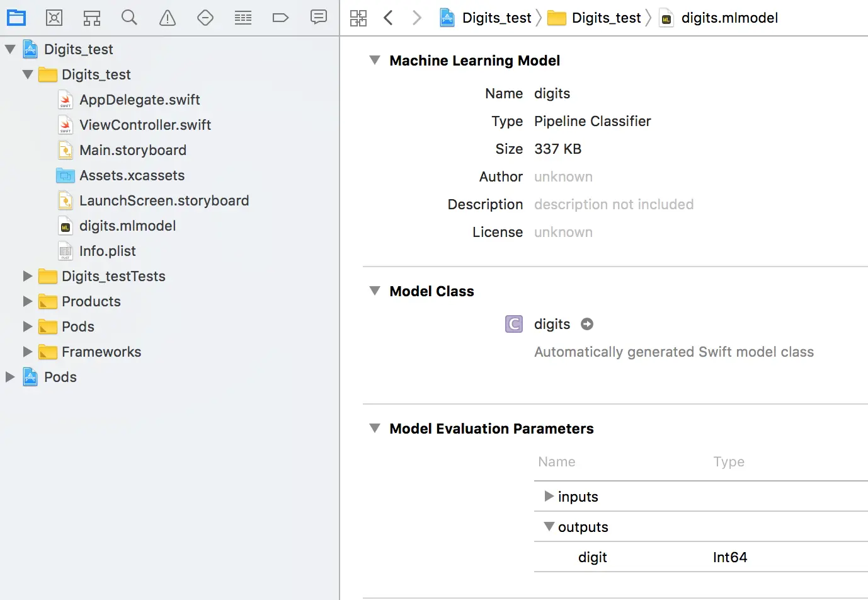Viewport: 868px width, 600px height.
Task: Open Main.storyboard from the navigator
Action: [x=132, y=150]
